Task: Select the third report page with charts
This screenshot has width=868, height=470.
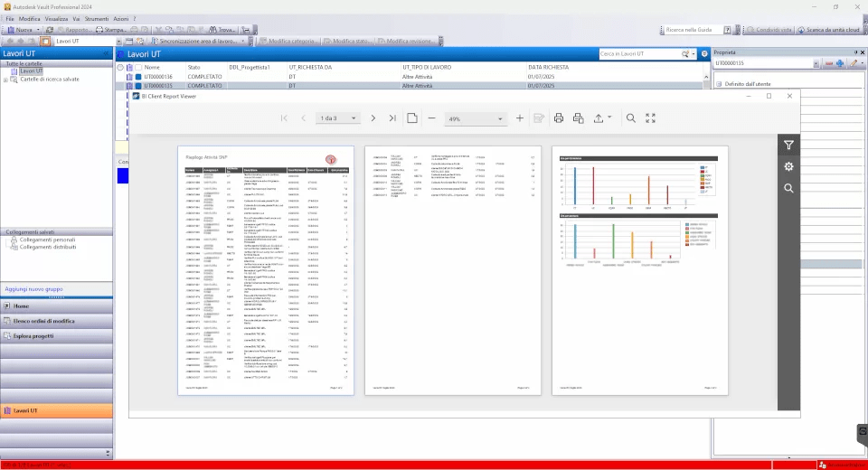Action: pos(640,270)
